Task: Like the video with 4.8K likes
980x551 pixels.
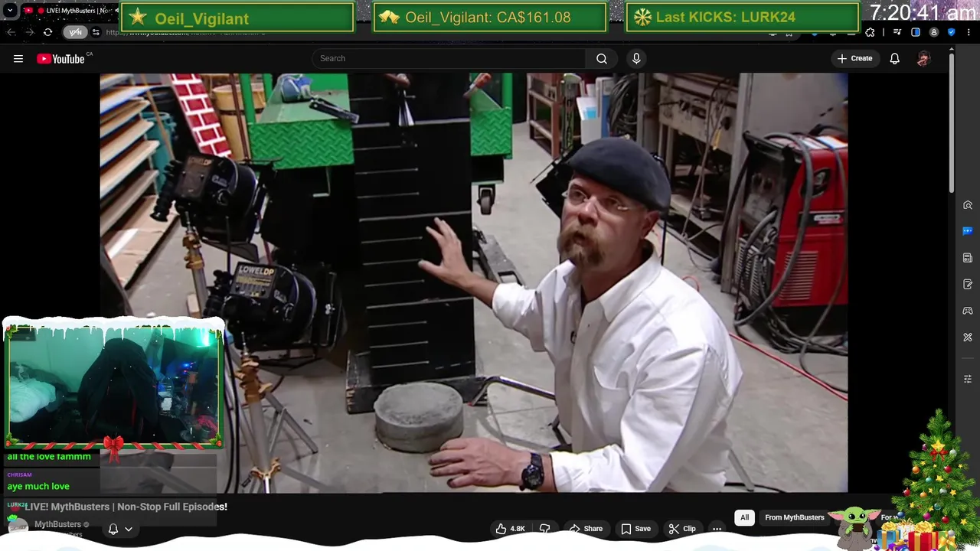Action: tap(510, 528)
